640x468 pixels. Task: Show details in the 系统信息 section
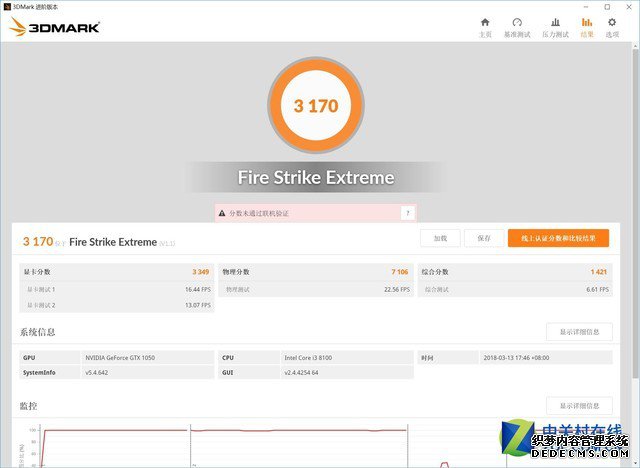(579, 332)
